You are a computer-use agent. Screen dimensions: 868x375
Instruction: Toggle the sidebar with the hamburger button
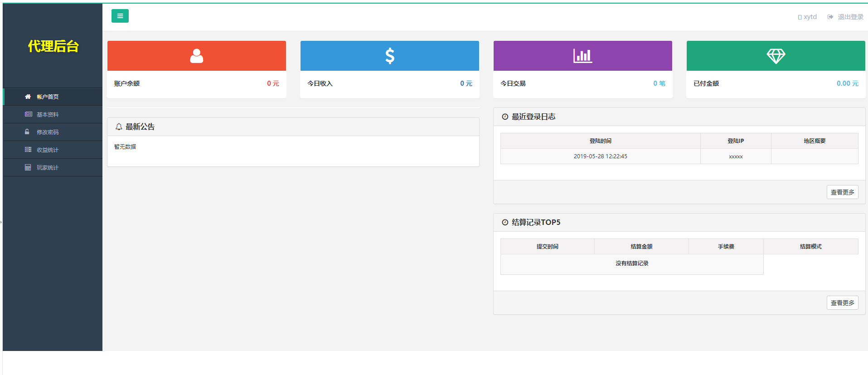pyautogui.click(x=120, y=16)
